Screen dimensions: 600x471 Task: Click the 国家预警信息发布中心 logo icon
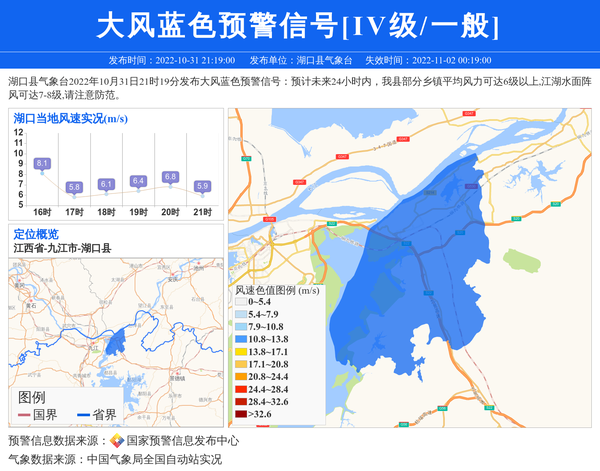117,441
